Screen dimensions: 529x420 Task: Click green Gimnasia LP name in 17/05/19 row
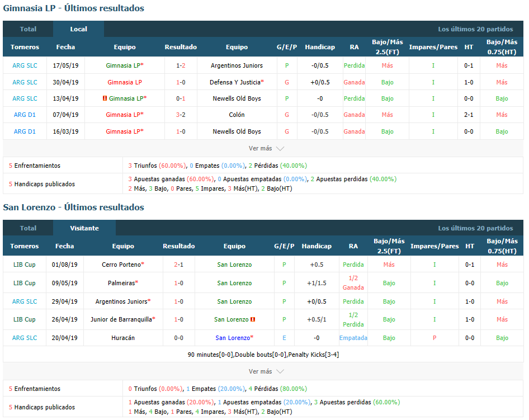(x=123, y=65)
